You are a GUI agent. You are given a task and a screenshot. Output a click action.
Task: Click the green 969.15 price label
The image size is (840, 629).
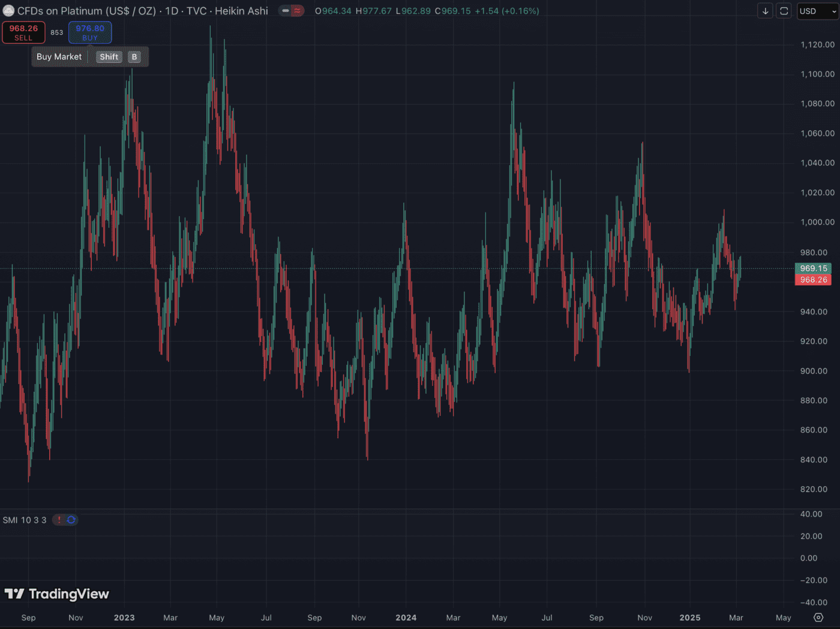(813, 268)
